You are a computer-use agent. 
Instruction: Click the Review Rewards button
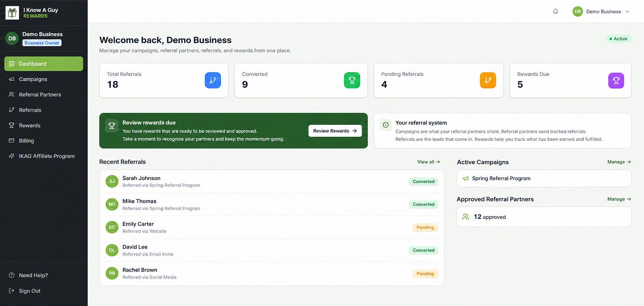(x=335, y=131)
